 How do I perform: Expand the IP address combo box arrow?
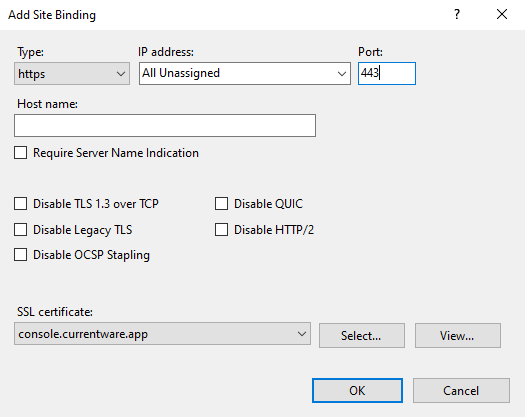coord(342,73)
